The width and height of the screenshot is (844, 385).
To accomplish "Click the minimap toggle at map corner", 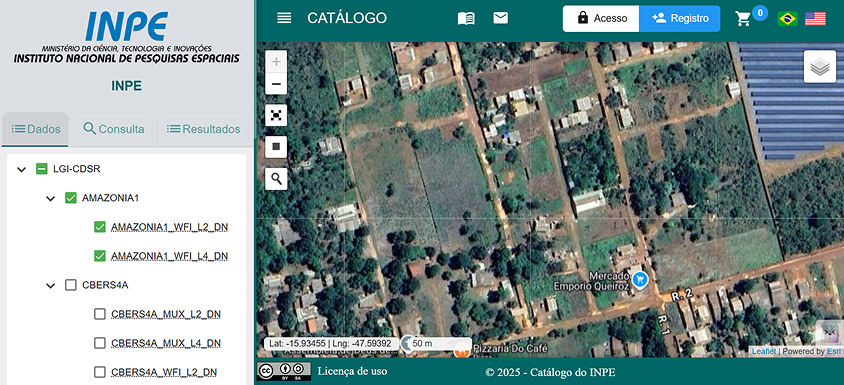I will 830,332.
